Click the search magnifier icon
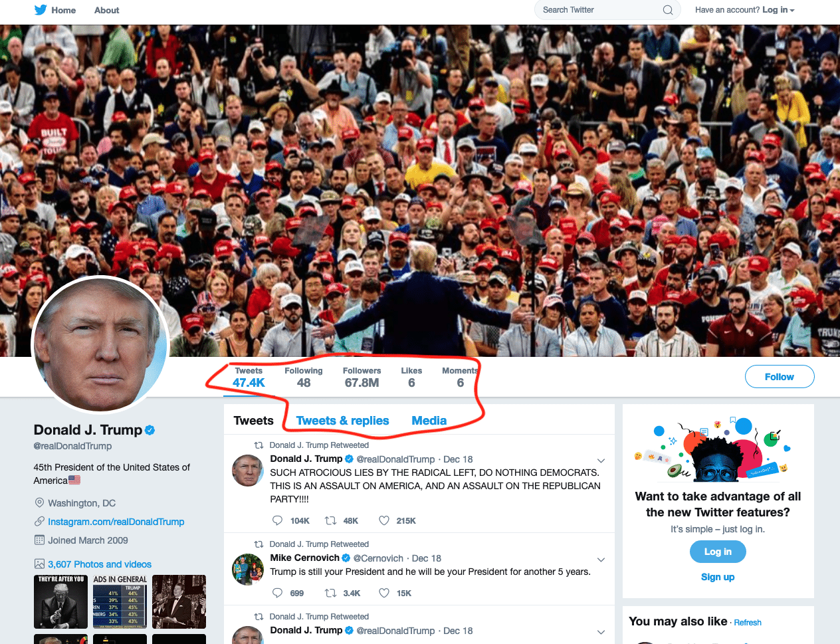The width and height of the screenshot is (840, 644). pos(668,10)
